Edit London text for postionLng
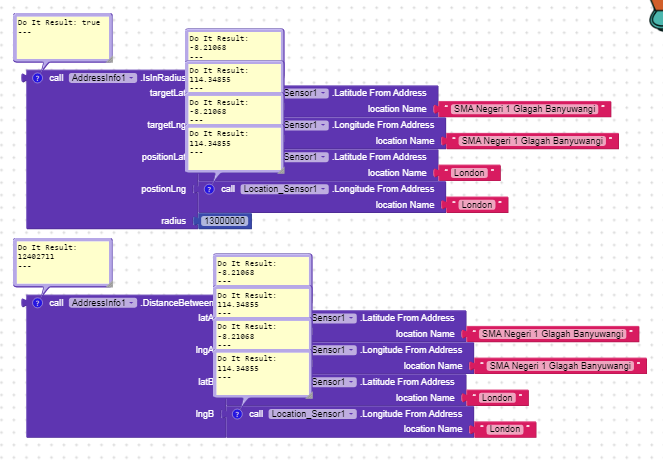 click(x=477, y=205)
